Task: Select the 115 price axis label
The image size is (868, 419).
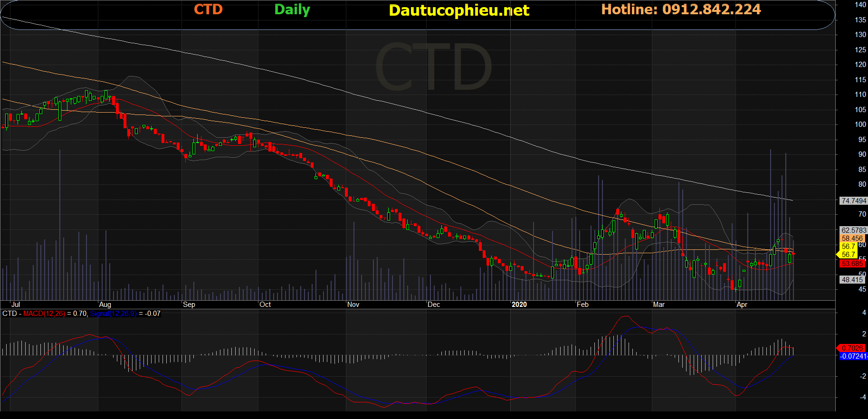Action: [x=860, y=80]
